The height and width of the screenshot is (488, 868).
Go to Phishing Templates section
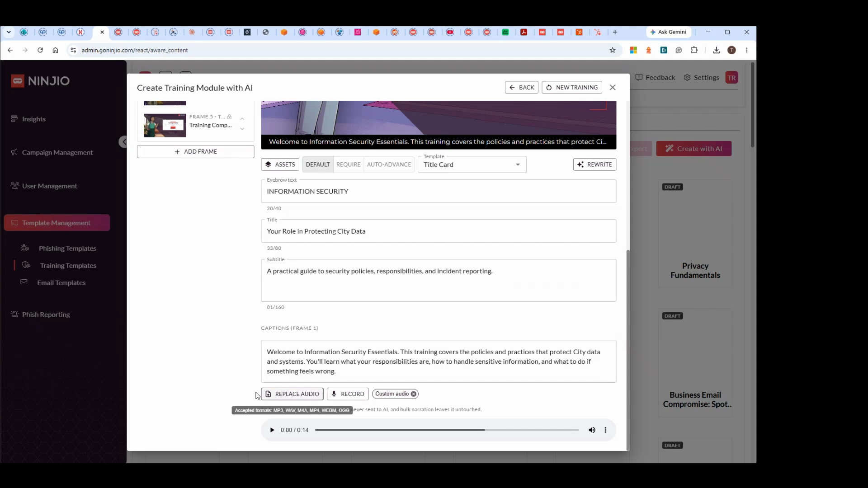[x=67, y=249]
